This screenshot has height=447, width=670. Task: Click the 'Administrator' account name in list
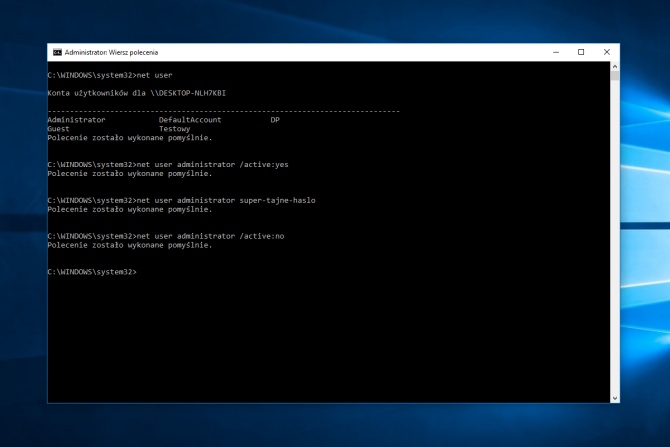coord(76,120)
